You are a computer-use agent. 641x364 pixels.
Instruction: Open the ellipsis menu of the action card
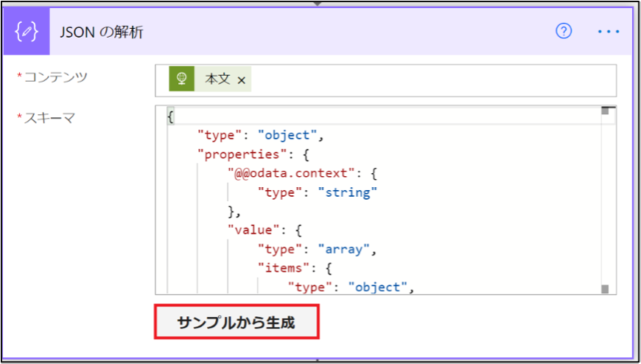(x=609, y=32)
